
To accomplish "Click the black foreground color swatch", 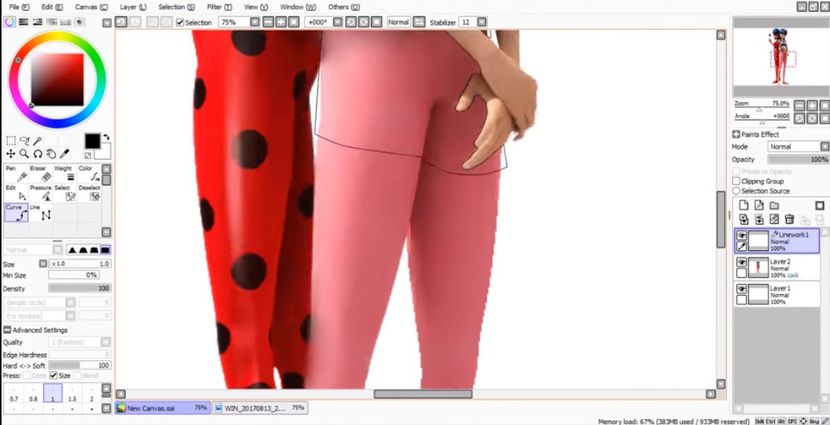I will click(x=92, y=141).
